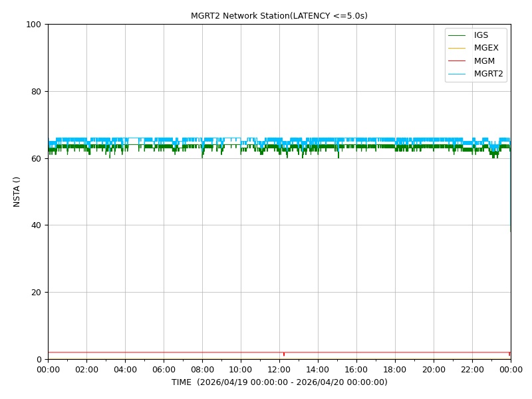Click the MGEX orange legend line
Screen dimensions: 532x399
[x=457, y=48]
